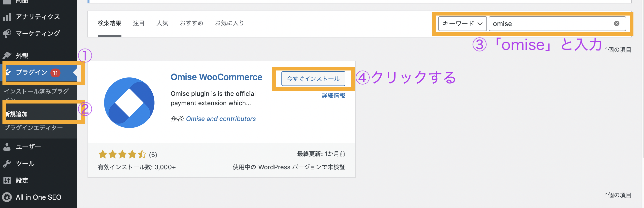Select 新規追加 in the plugins submenu
The width and height of the screenshot is (644, 208).
coord(17,114)
